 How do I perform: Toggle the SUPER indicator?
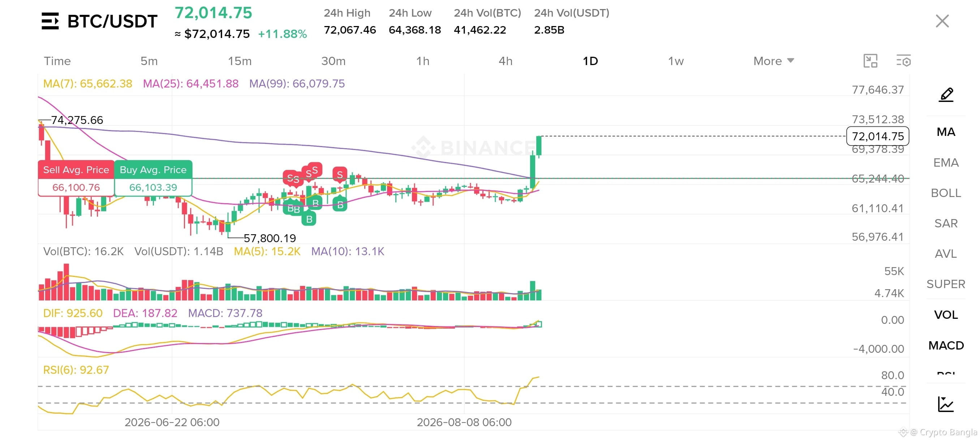(x=946, y=284)
